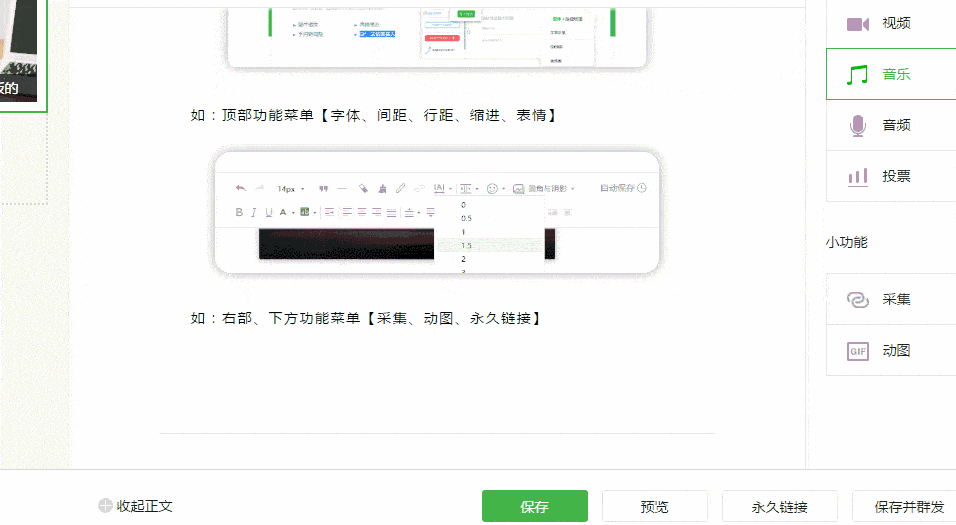956x525 pixels.
Task: Click the article cover thumbnail at left
Action: click(x=18, y=51)
